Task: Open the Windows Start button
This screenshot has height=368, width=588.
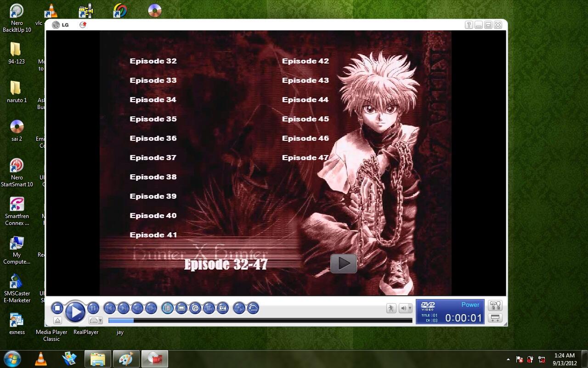Action: click(12, 359)
